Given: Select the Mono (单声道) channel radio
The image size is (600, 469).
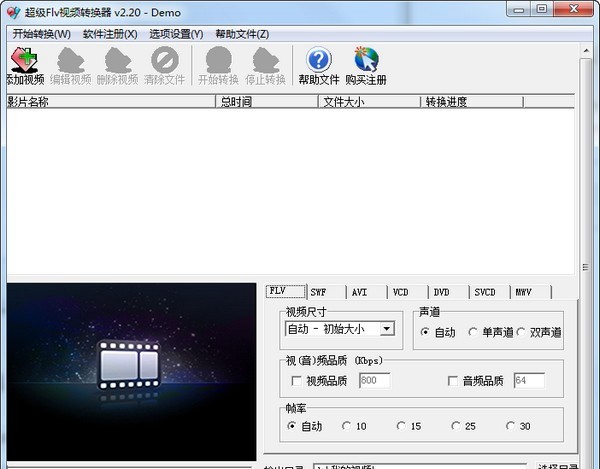Looking at the screenshot, I should (473, 332).
